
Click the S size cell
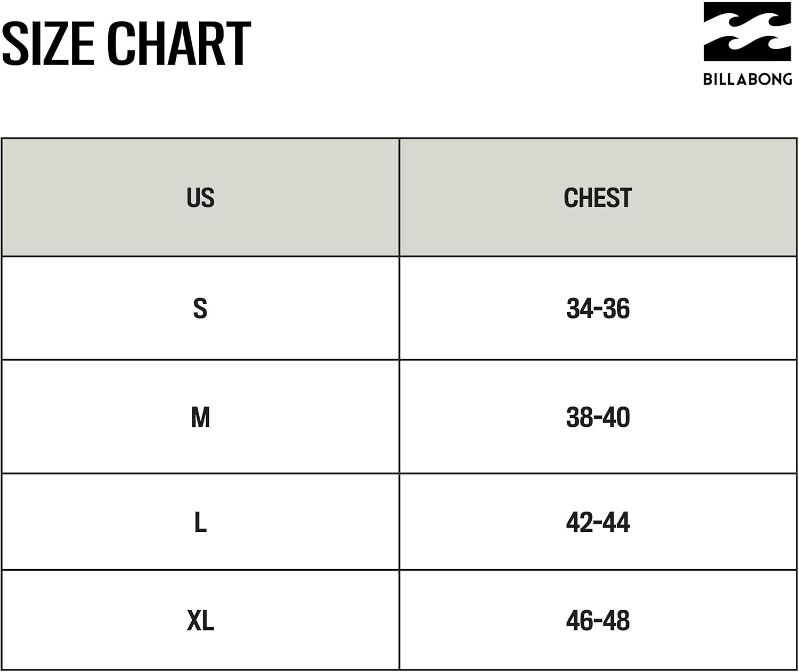point(200,308)
